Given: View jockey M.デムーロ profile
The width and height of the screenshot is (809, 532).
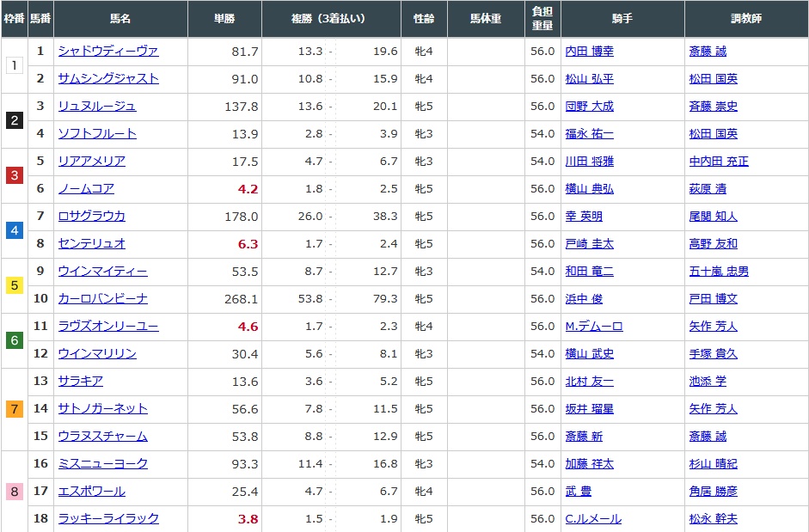Looking at the screenshot, I should click(x=593, y=327).
